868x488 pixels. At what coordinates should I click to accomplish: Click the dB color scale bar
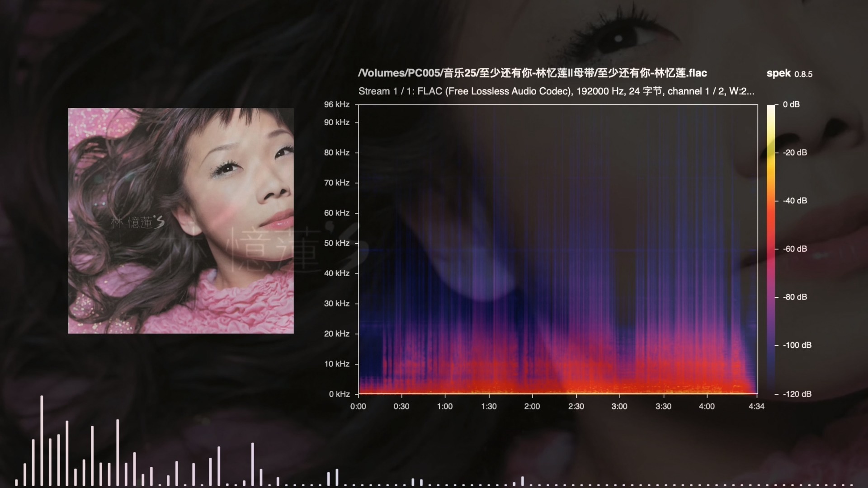771,249
